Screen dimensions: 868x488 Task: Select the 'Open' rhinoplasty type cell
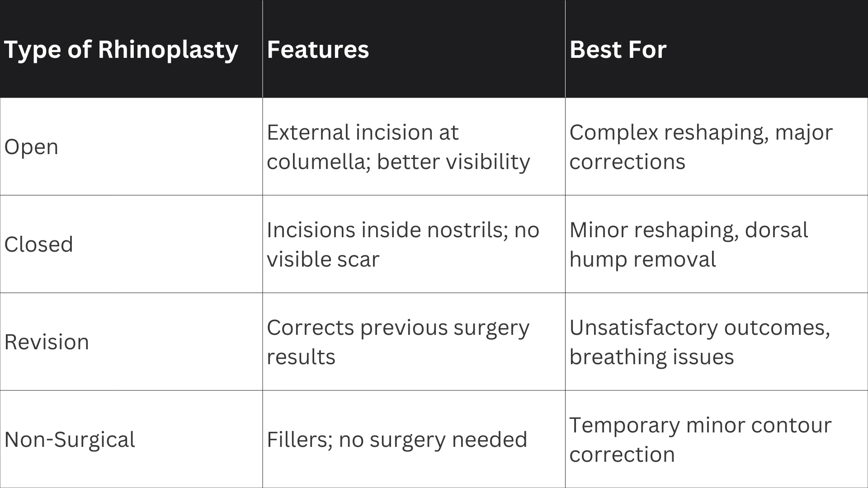tap(32, 147)
